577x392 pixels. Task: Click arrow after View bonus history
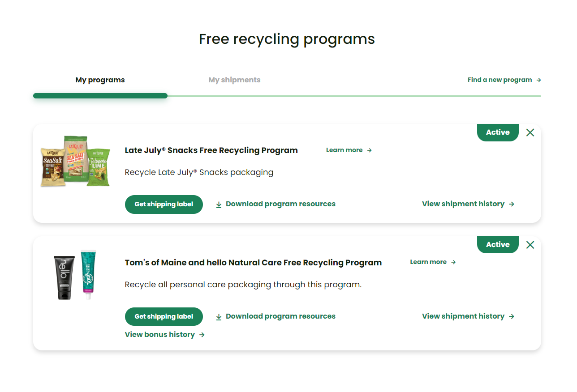click(202, 335)
